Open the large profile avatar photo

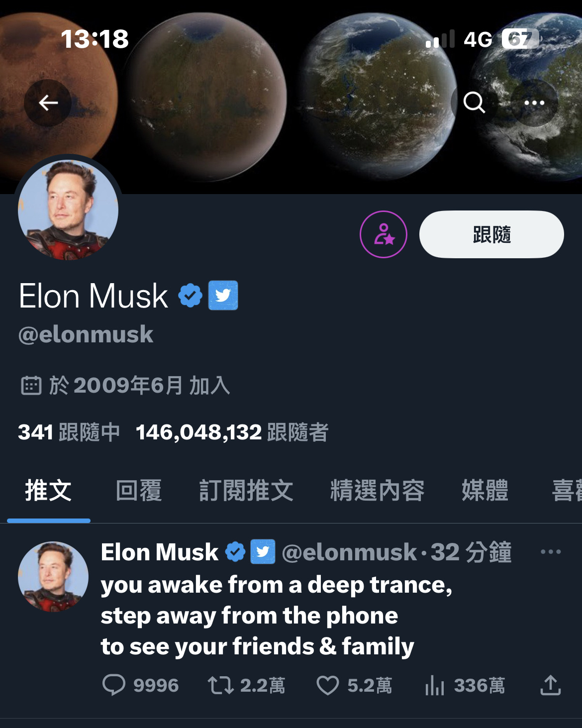click(68, 209)
